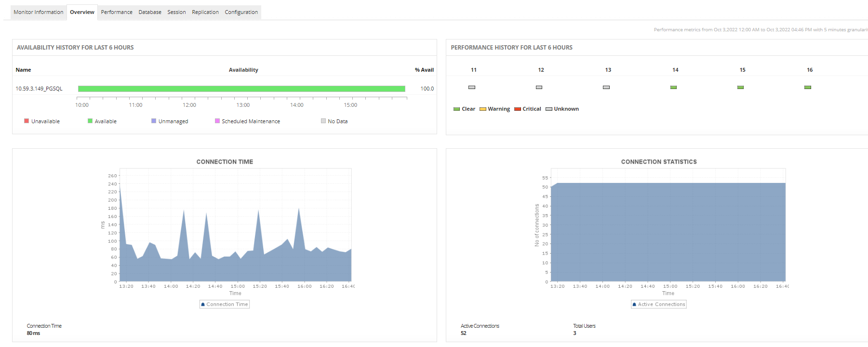
Task: Click the red Unavailable legend swatch
Action: coord(27,121)
